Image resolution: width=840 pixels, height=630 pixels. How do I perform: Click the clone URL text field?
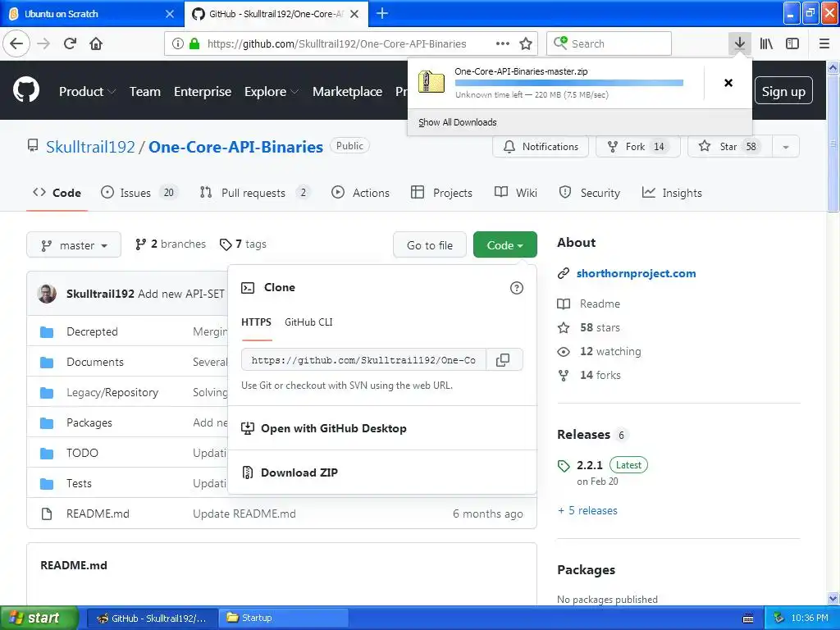click(x=363, y=360)
